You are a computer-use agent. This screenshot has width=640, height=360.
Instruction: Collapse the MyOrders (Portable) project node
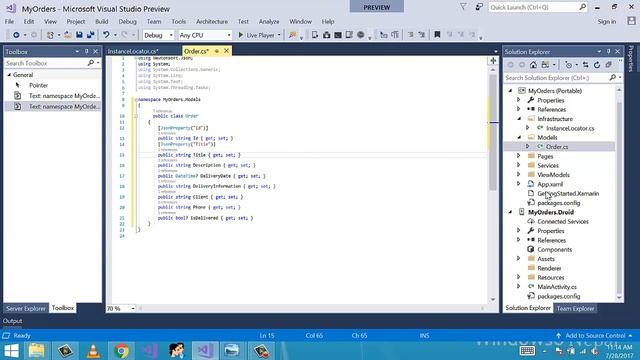tap(510, 91)
